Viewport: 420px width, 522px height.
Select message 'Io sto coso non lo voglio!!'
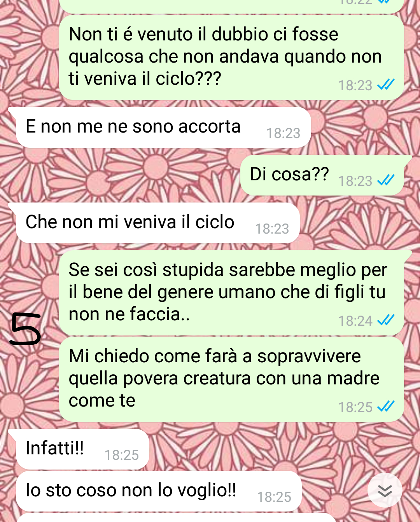pyautogui.click(x=159, y=491)
